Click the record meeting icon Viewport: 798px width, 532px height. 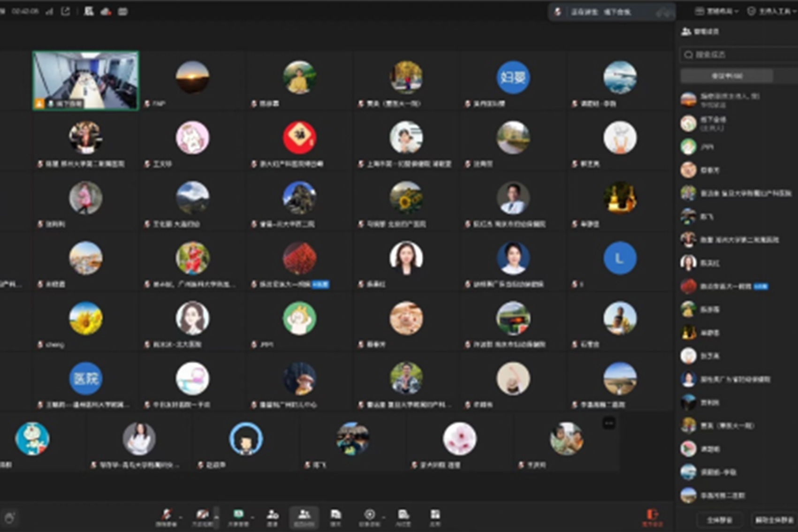369,517
